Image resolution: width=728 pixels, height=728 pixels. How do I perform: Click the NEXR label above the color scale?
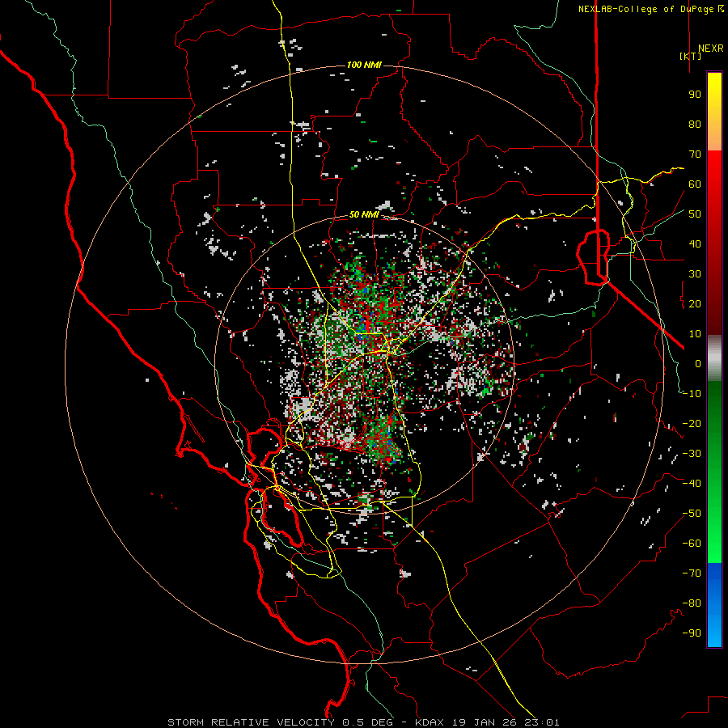pos(711,49)
